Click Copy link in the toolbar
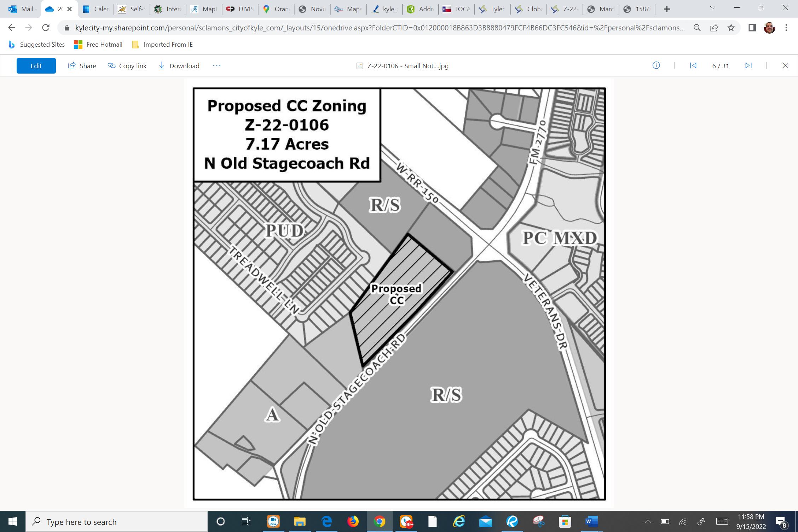798x532 pixels. coord(127,66)
